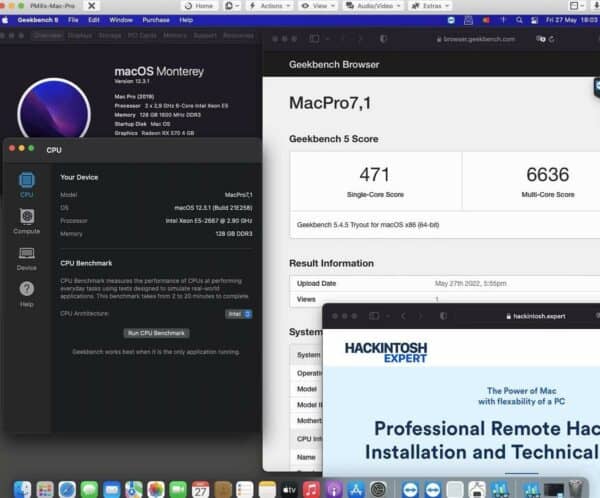Open the Geekbench 5 application menu
600x498 pixels.
coord(38,20)
